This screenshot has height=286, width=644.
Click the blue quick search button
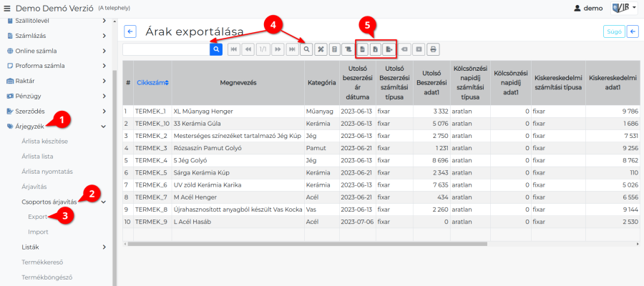coord(216,49)
